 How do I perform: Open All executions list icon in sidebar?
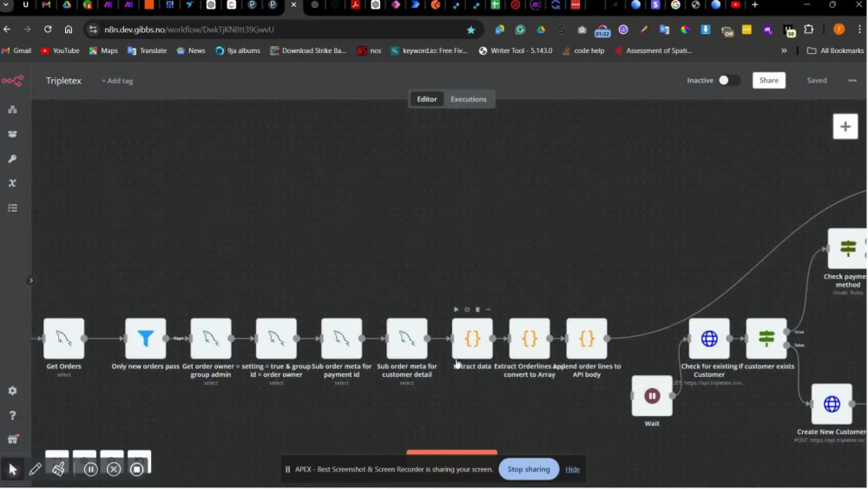tap(12, 208)
